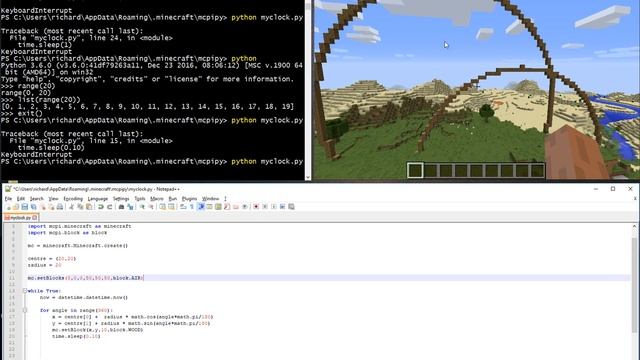Open the Window menu
Viewport: 640px width, 360px height.
[211, 199]
